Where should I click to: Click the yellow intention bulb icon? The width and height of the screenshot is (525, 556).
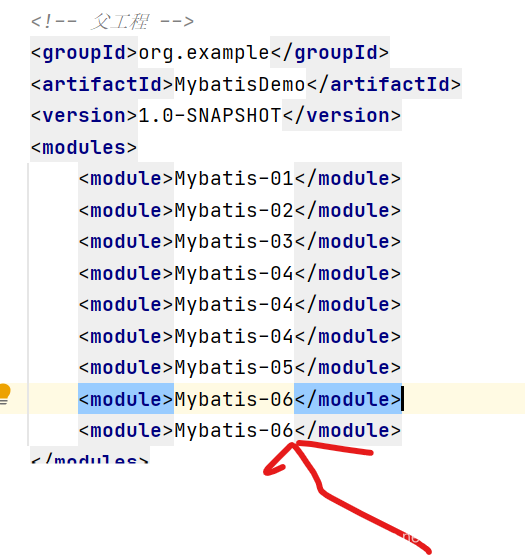[x=4, y=394]
